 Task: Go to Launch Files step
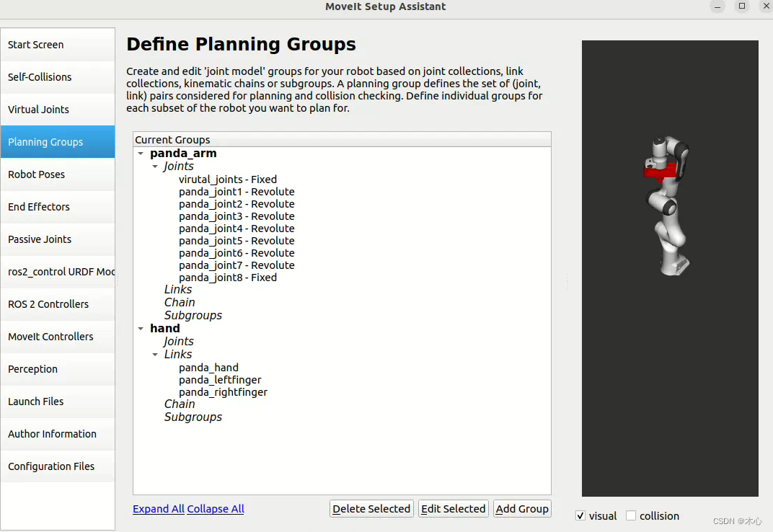pos(58,402)
